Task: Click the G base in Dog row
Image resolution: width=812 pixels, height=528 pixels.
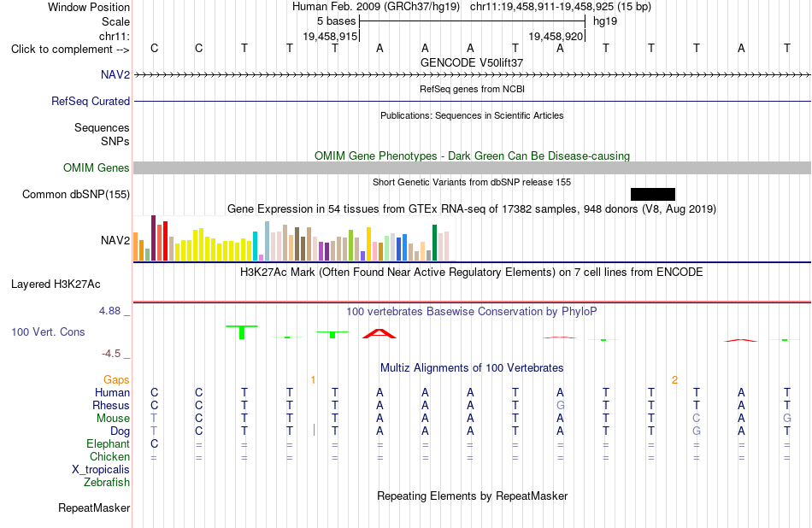Action: 696,431
